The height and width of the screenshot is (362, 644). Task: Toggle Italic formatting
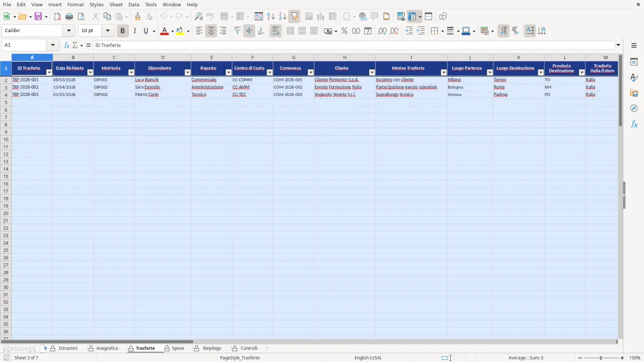[x=135, y=31]
